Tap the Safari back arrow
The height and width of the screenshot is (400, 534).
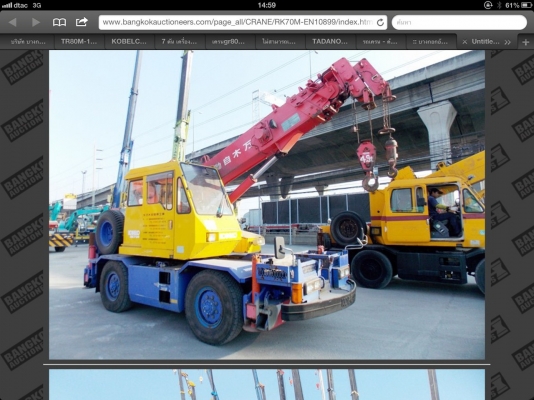tap(13, 22)
